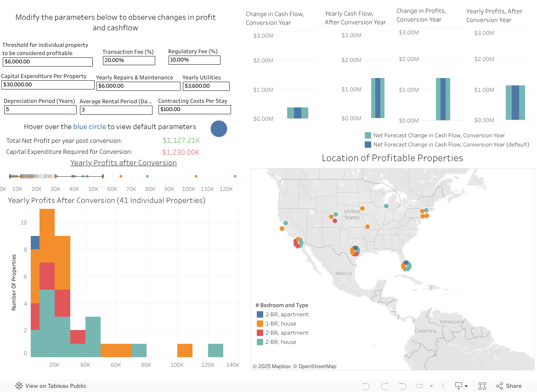Click the Share button
This screenshot has width=537, height=392.
point(509,386)
